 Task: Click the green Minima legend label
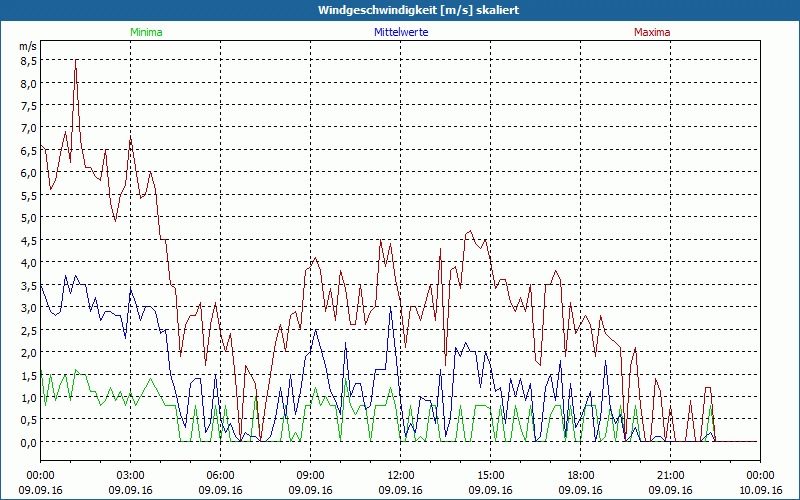click(146, 32)
